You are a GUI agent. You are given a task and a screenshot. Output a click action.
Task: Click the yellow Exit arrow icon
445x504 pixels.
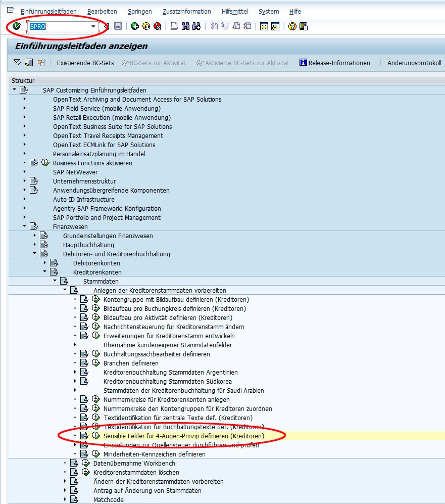[146, 26]
